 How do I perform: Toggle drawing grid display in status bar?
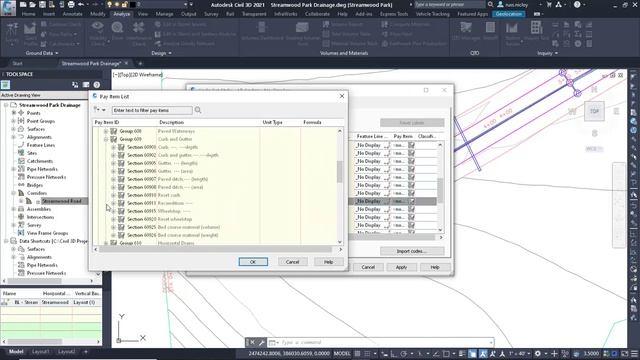(358, 353)
